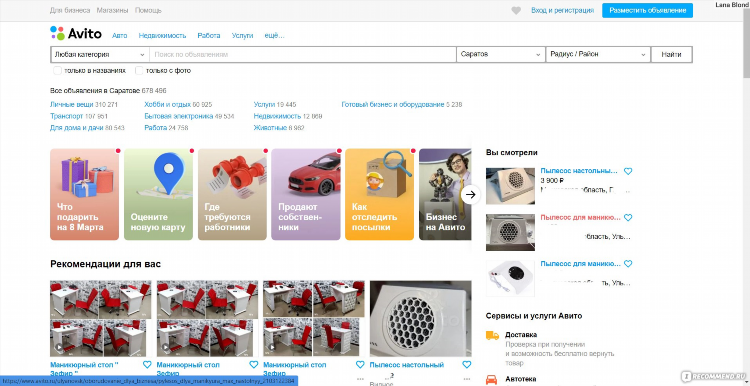
Task: Advance the story carousel with the arrow
Action: point(471,194)
